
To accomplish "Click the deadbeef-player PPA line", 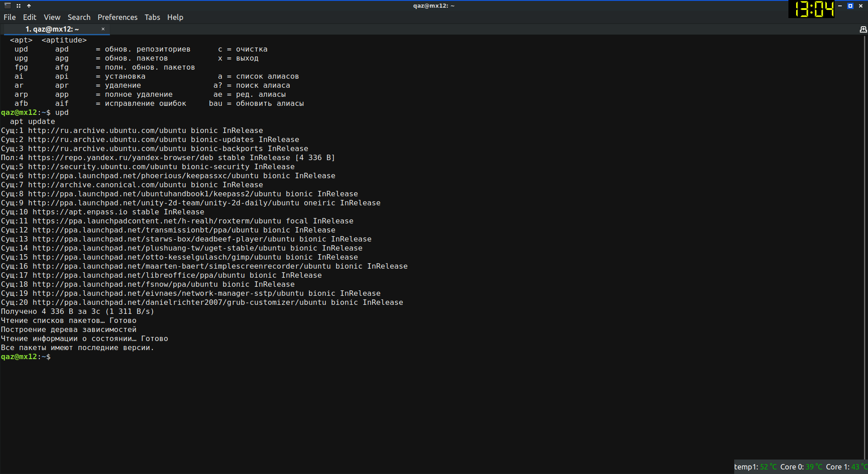I will click(186, 239).
